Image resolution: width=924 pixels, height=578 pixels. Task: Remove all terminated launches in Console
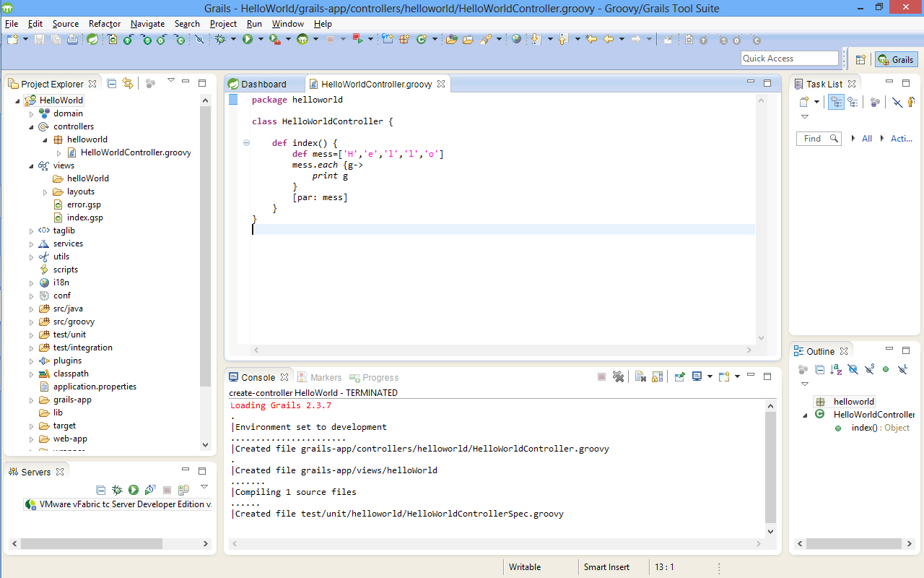[618, 376]
